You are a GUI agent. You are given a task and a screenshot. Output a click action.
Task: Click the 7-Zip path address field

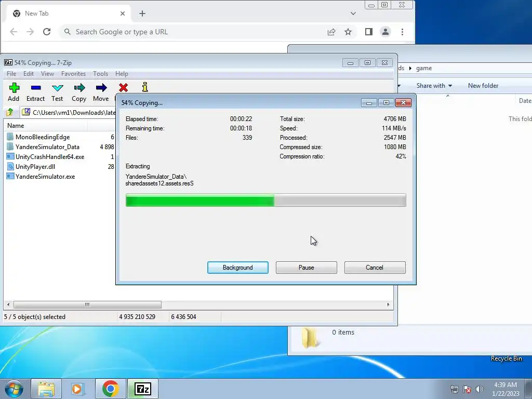coord(68,112)
